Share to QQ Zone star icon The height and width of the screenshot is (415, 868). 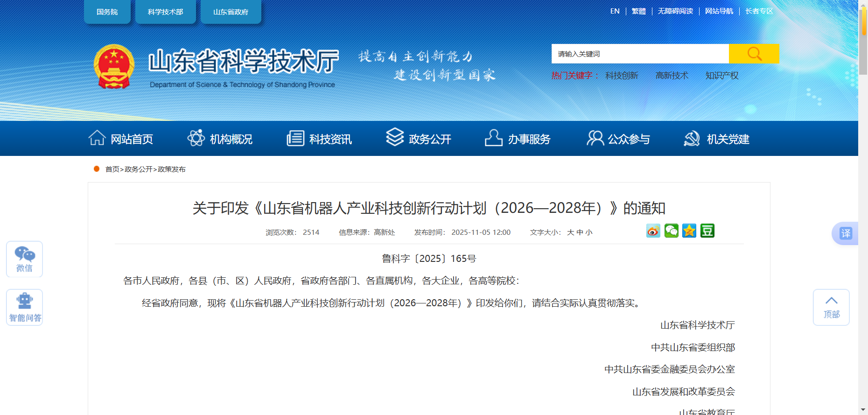pos(689,231)
